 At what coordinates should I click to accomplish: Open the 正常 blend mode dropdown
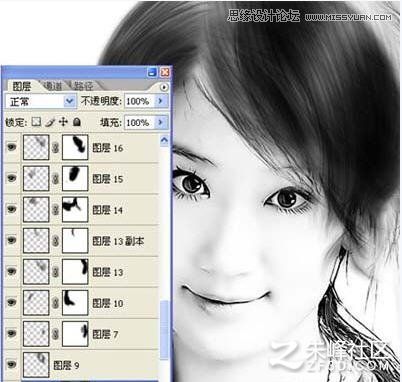coord(41,101)
